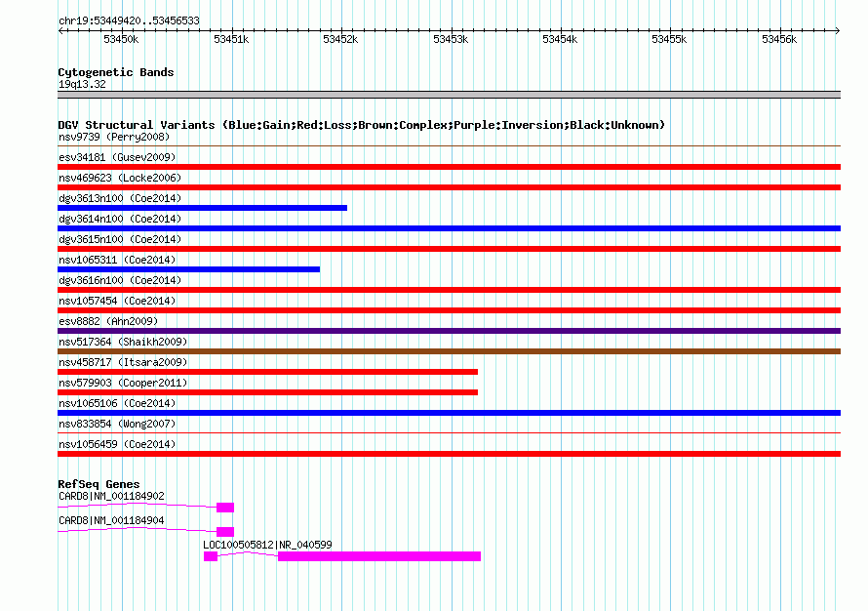
Task: Click the nsv1057454 (Coe2014) label
Action: click(x=117, y=301)
